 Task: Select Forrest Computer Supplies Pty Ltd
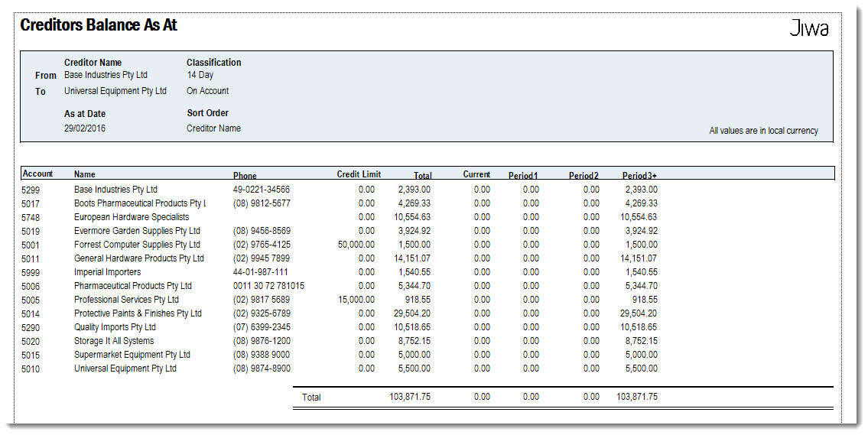pyautogui.click(x=138, y=245)
